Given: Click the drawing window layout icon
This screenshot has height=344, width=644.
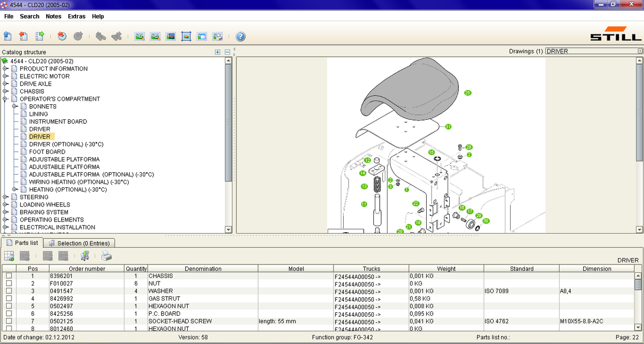Looking at the screenshot, I should tap(202, 36).
